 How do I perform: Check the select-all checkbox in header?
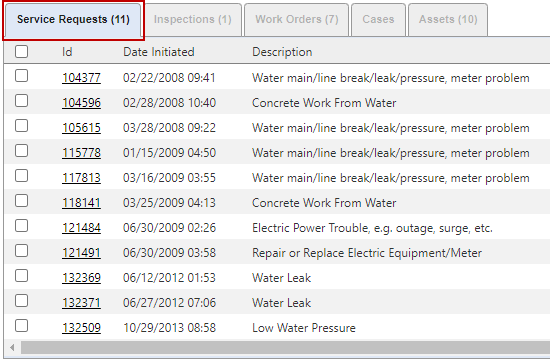[x=21, y=52]
